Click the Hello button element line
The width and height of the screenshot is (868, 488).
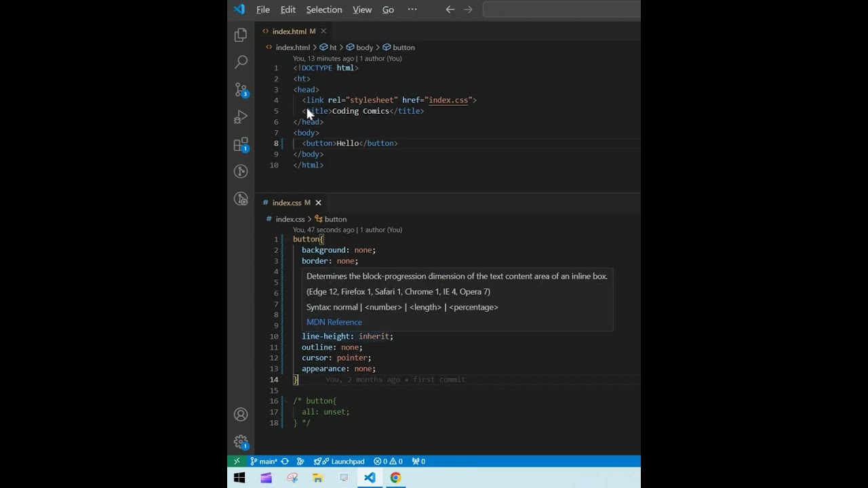(x=350, y=144)
